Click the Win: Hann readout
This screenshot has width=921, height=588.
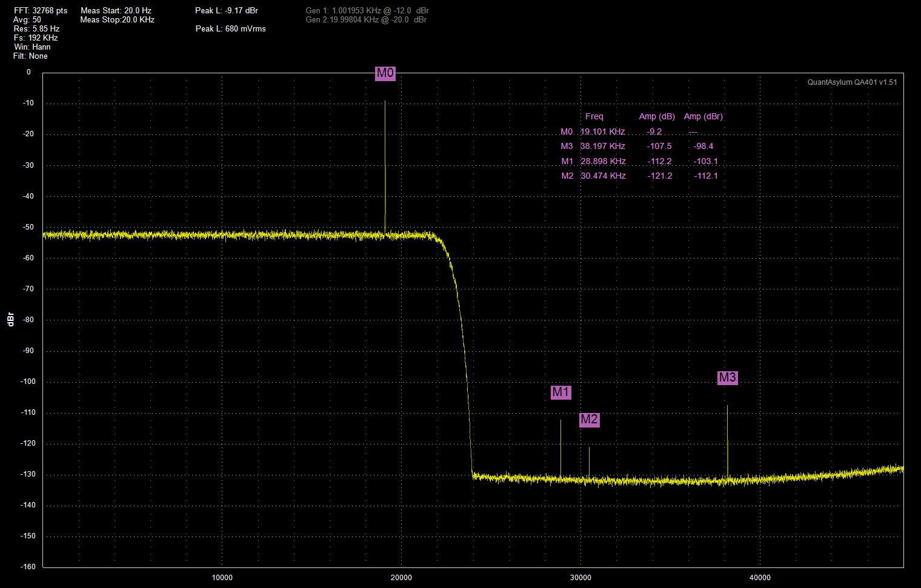coord(32,47)
